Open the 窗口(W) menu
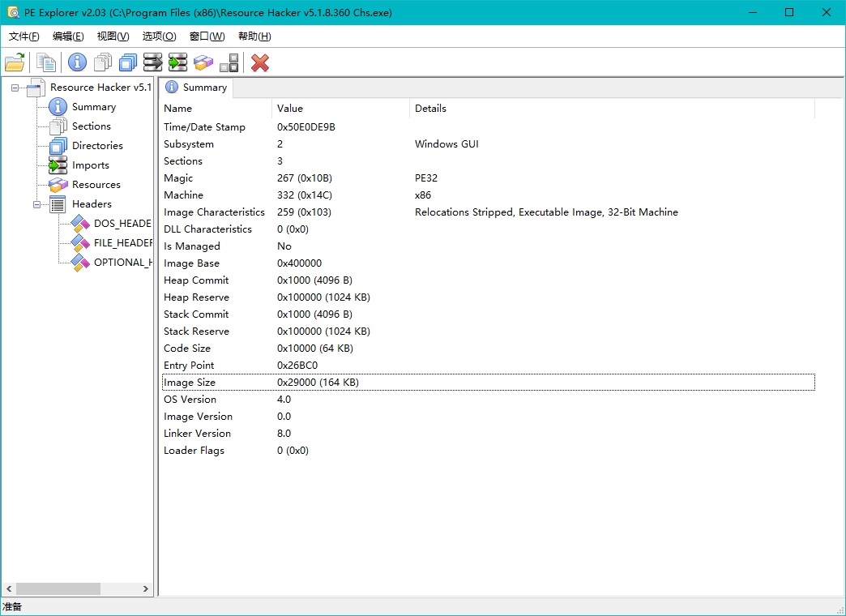Screen dimensions: 846x616 tap(207, 36)
